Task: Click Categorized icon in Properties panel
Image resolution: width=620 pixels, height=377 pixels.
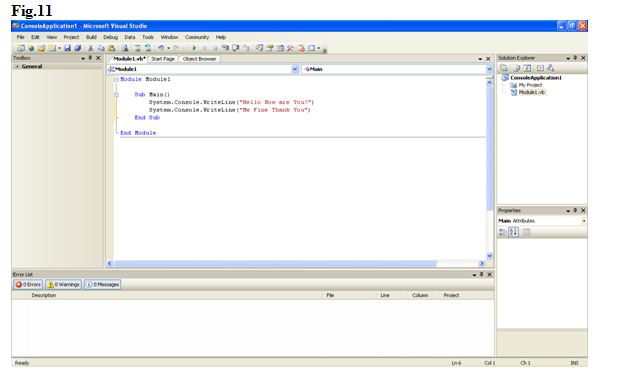Action: point(503,232)
